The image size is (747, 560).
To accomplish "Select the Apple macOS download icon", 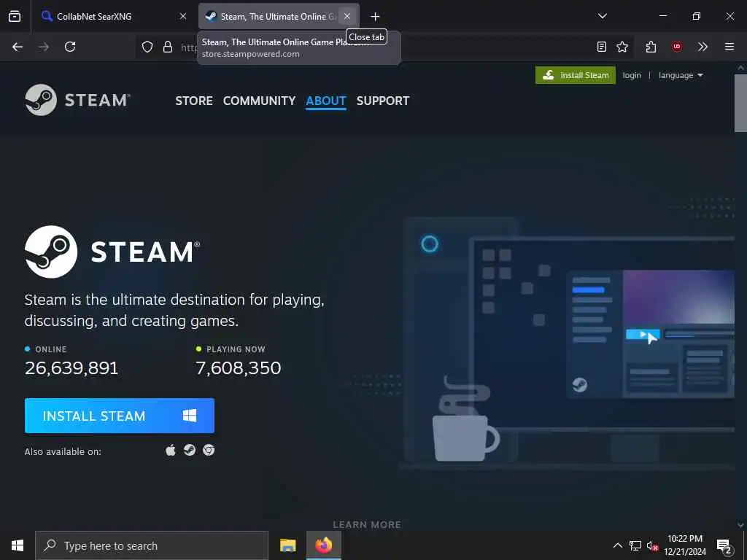I will (x=171, y=450).
